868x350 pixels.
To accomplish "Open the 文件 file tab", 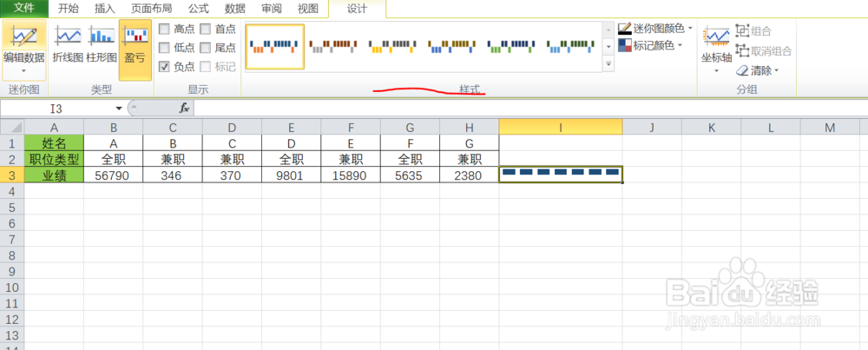I will 24,8.
